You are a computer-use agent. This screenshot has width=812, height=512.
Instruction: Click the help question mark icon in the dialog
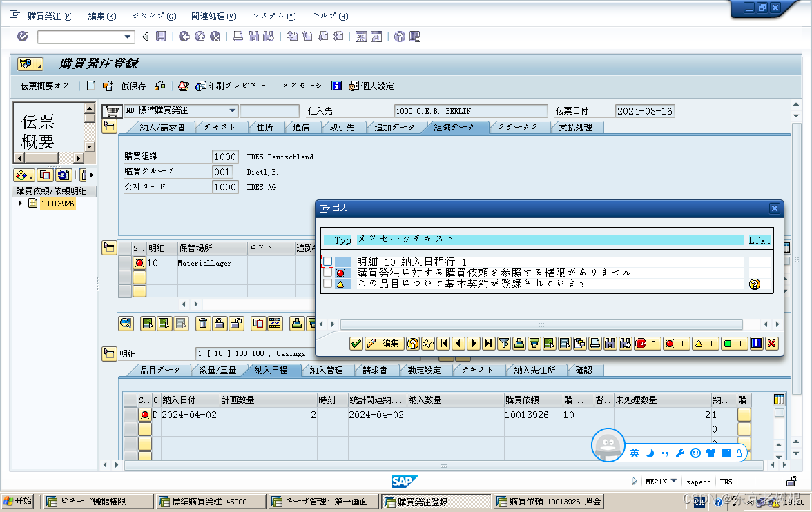[412, 343]
